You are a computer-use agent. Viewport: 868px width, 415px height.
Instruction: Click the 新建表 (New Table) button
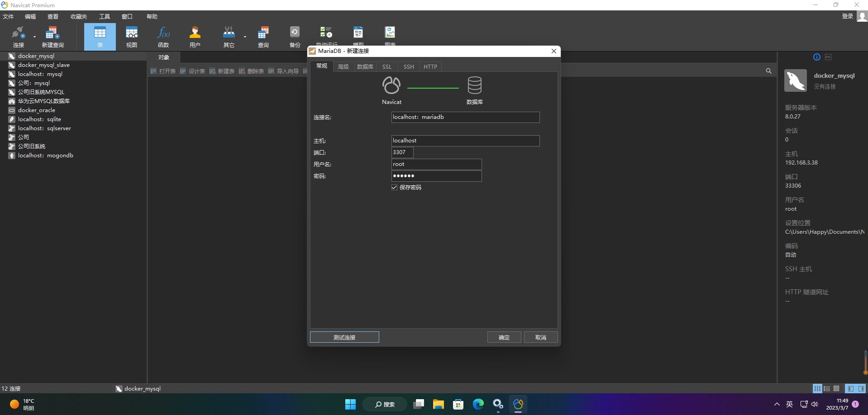(x=222, y=71)
